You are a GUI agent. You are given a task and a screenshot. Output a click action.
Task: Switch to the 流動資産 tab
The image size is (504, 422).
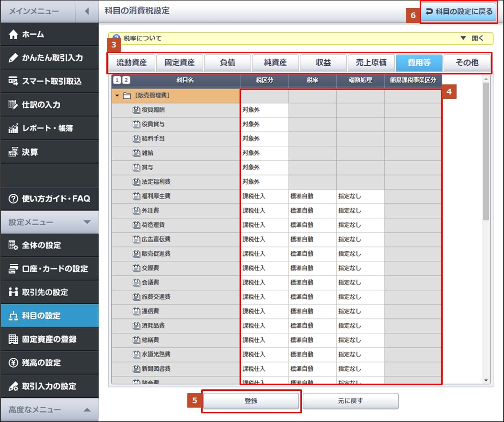tap(131, 63)
